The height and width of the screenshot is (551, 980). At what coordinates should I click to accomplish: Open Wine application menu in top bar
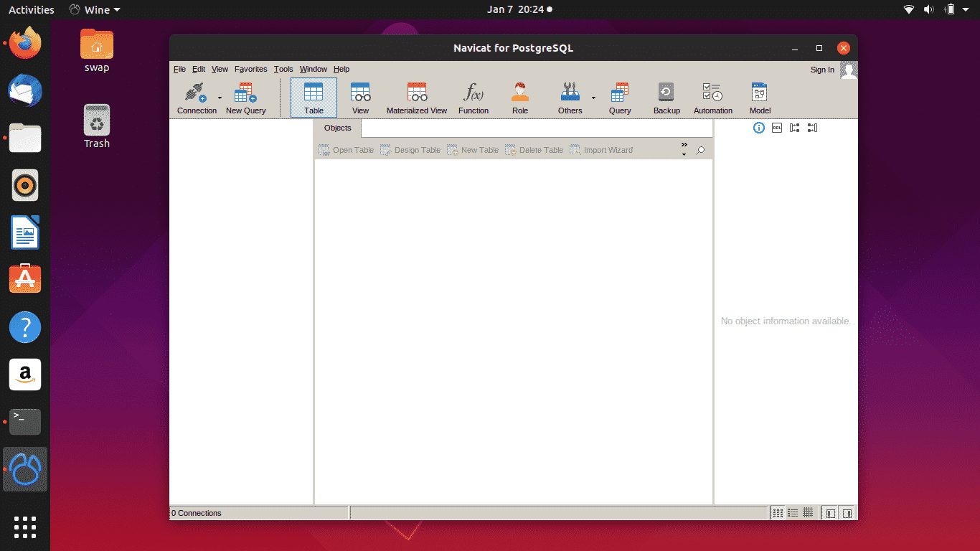(95, 9)
